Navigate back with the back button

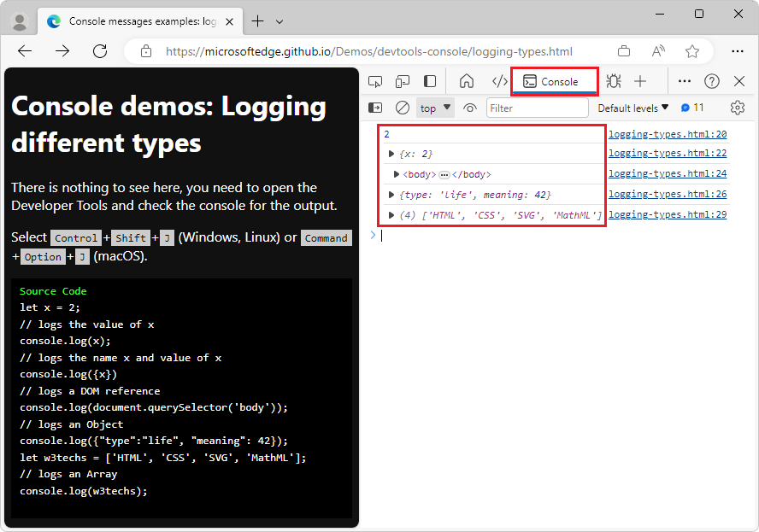coord(24,50)
